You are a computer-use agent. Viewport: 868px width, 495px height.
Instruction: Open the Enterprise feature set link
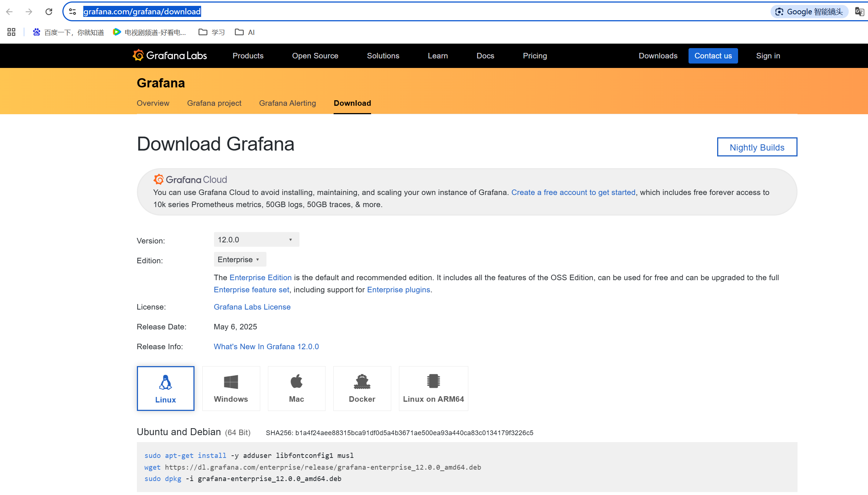tap(251, 290)
